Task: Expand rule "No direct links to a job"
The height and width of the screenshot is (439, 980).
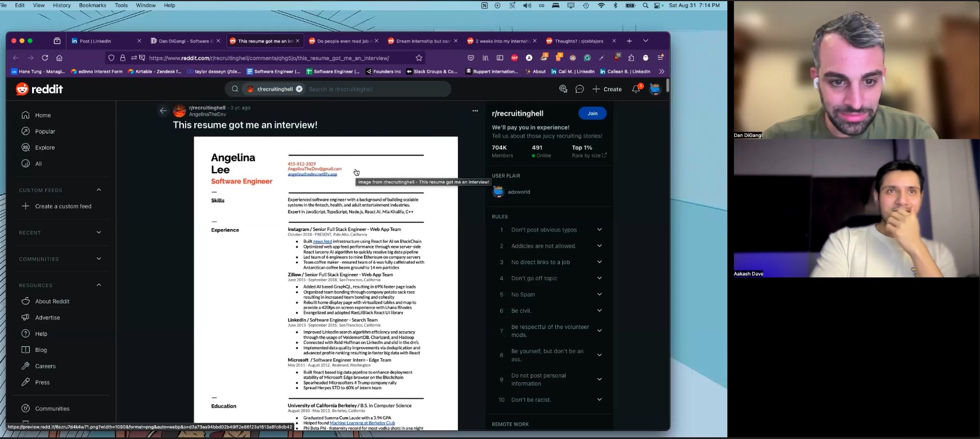Action: point(599,262)
